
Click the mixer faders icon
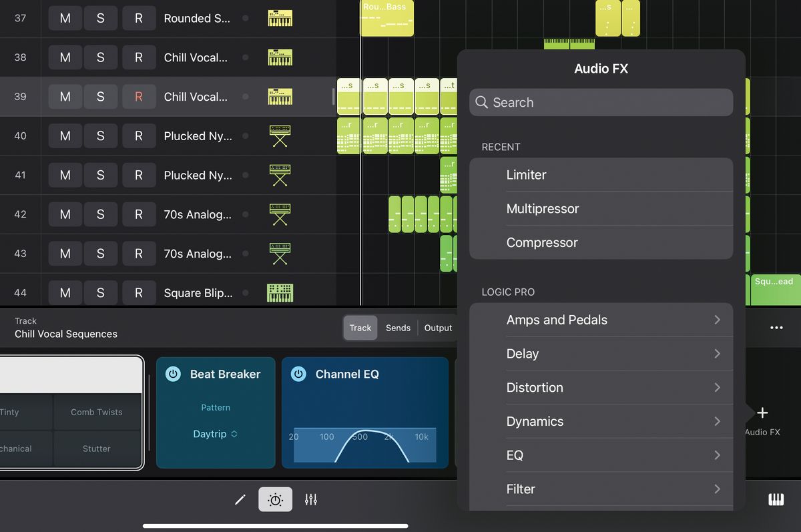310,499
